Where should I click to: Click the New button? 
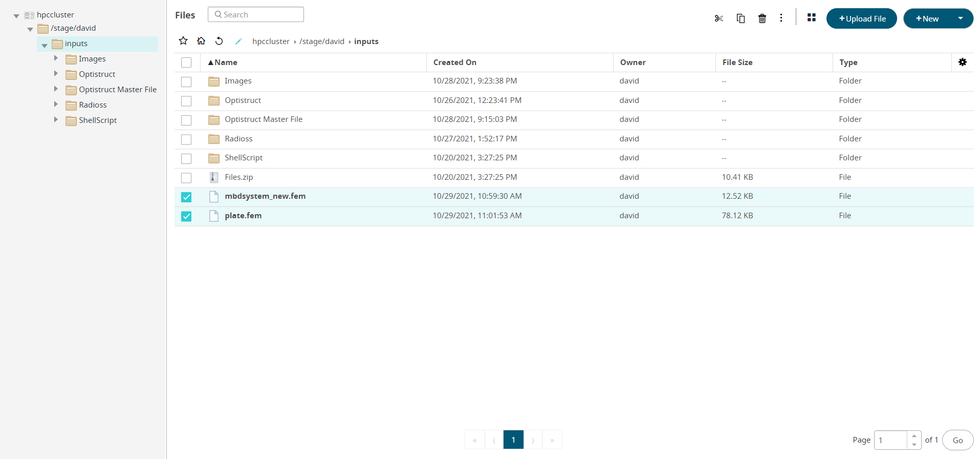927,18
